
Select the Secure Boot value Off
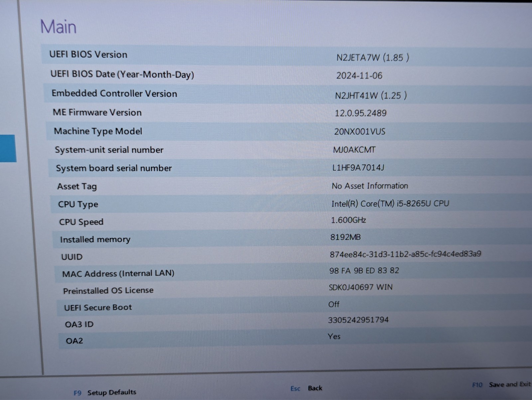[334, 304]
